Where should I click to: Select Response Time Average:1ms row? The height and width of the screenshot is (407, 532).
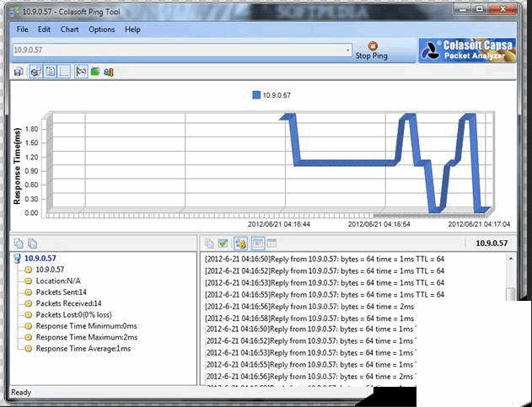pos(83,348)
